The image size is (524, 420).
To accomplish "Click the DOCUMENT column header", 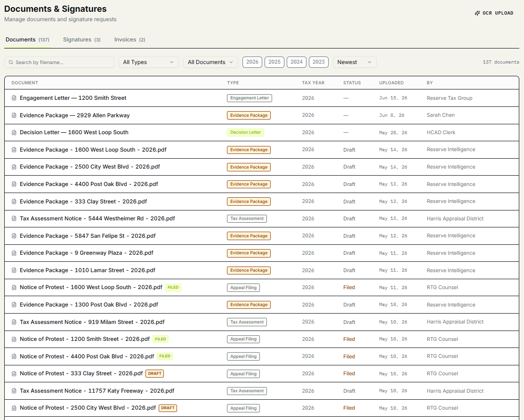I will [25, 83].
